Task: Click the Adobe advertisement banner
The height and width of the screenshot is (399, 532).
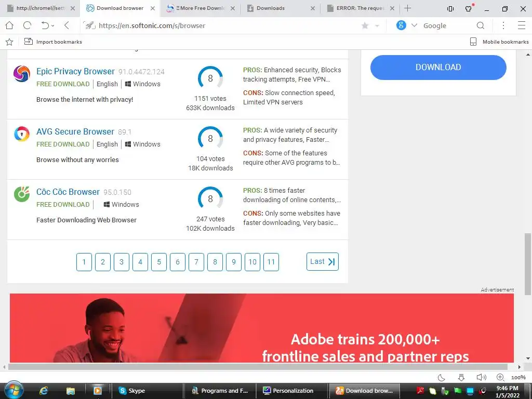Action: point(262,328)
